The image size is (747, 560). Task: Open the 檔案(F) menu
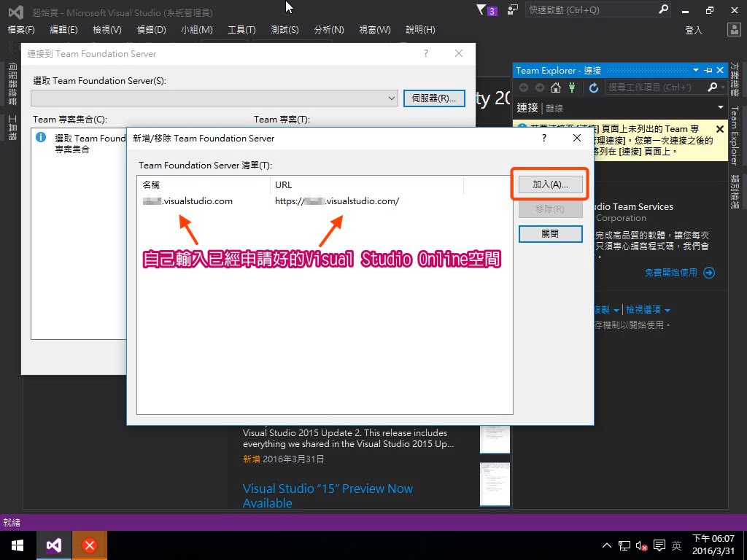pyautogui.click(x=21, y=29)
